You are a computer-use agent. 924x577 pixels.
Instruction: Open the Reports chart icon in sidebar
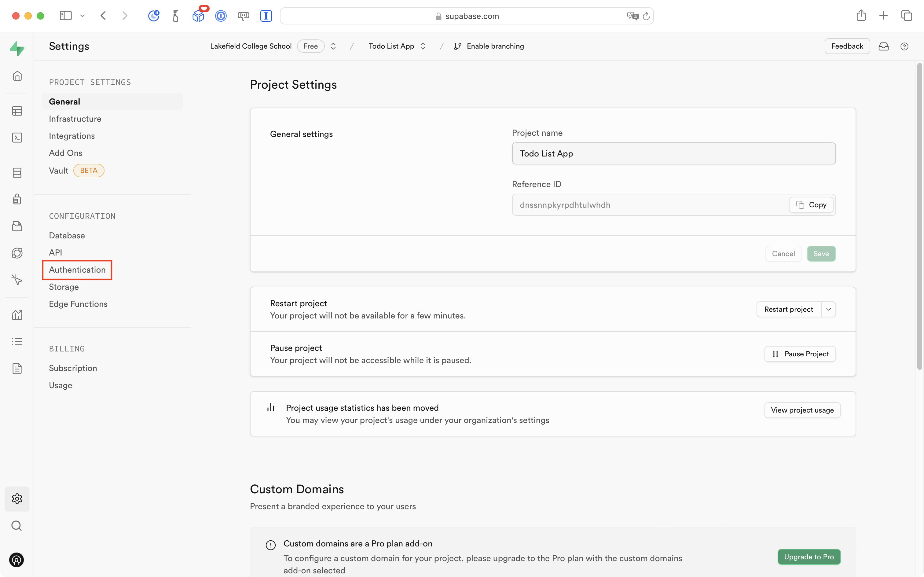tap(17, 315)
